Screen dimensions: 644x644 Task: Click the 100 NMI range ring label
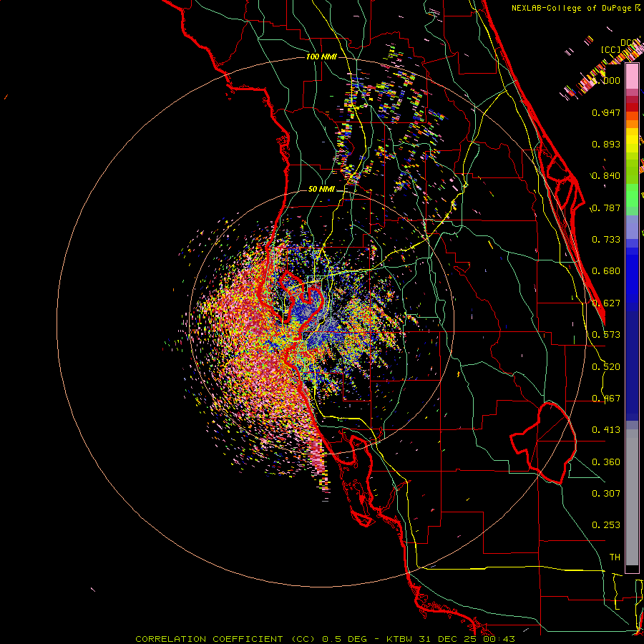(x=321, y=57)
